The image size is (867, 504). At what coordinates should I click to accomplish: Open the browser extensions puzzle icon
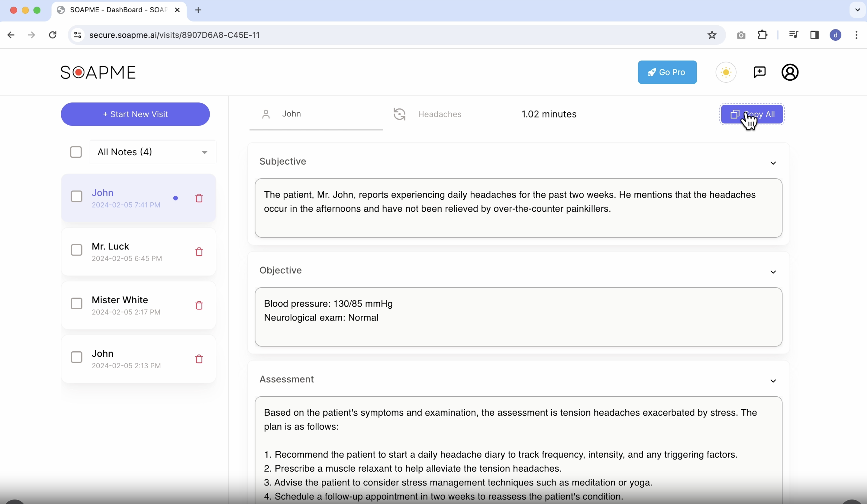tap(762, 35)
